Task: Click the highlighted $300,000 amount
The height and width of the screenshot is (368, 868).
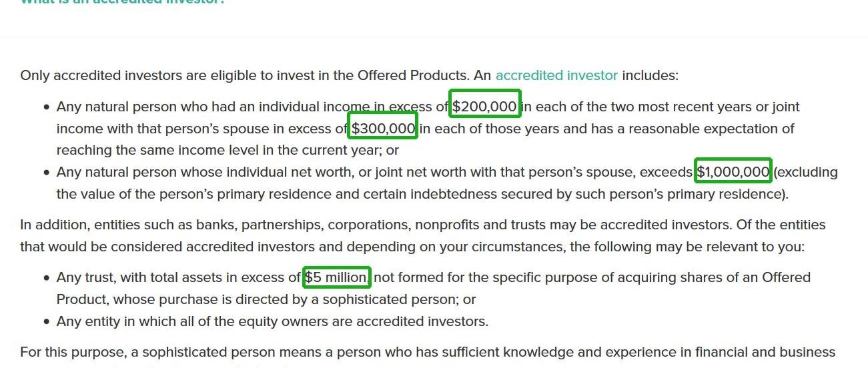Action: [384, 129]
